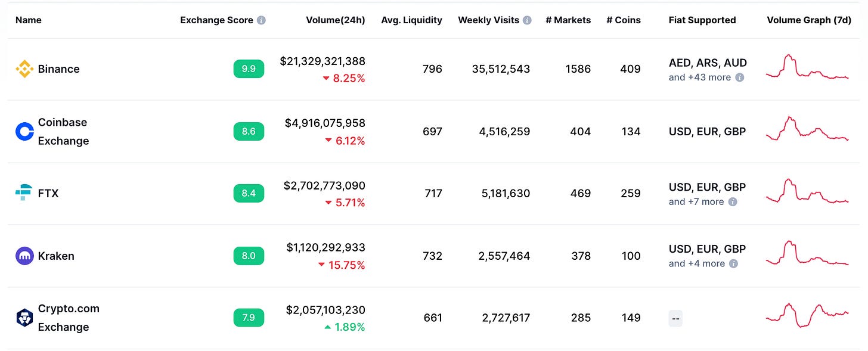
Task: Open Crypto.com Exchange 7-day volume graph
Action: point(807,315)
